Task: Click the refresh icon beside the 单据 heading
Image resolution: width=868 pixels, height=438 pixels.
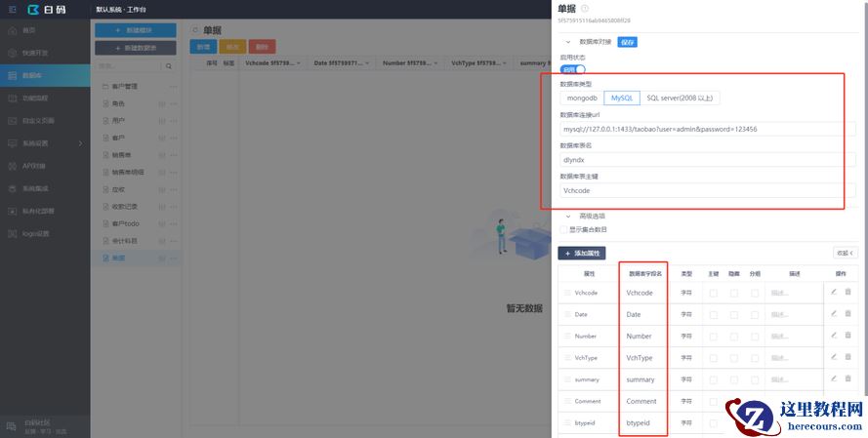Action: (195, 30)
